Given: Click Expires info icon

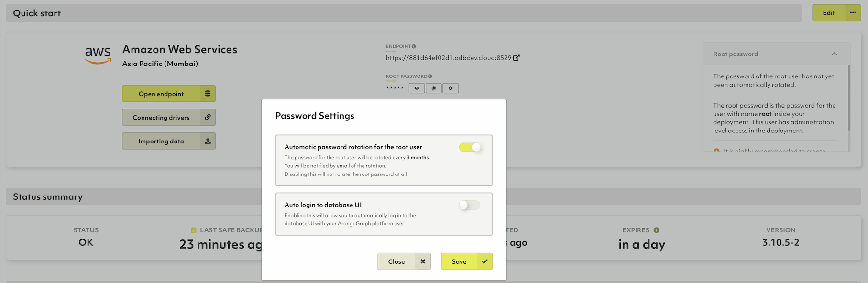Looking at the screenshot, I should [x=657, y=230].
